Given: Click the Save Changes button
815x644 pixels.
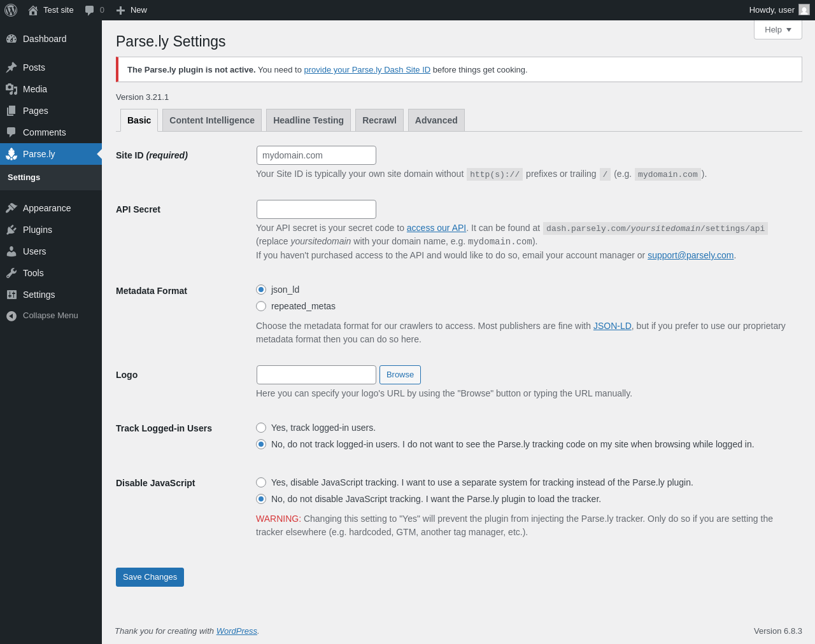Looking at the screenshot, I should click(150, 577).
